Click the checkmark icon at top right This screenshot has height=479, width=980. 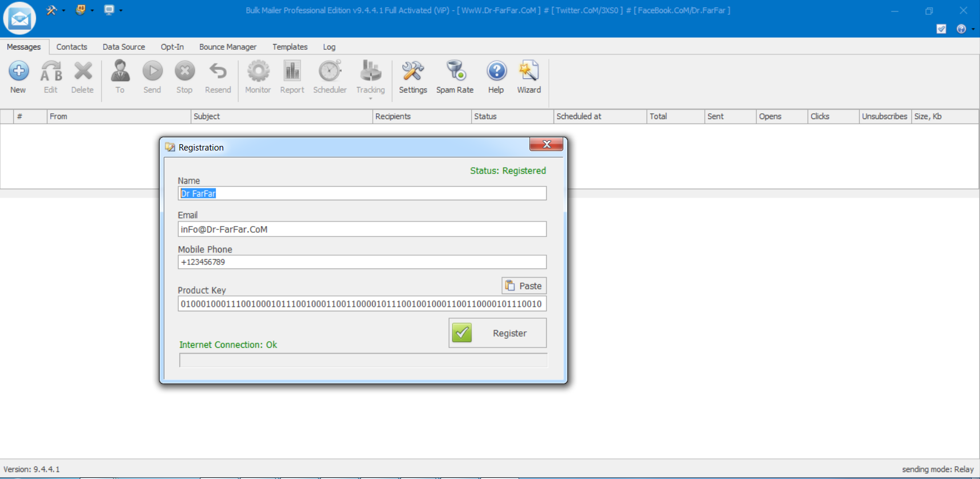(x=941, y=29)
